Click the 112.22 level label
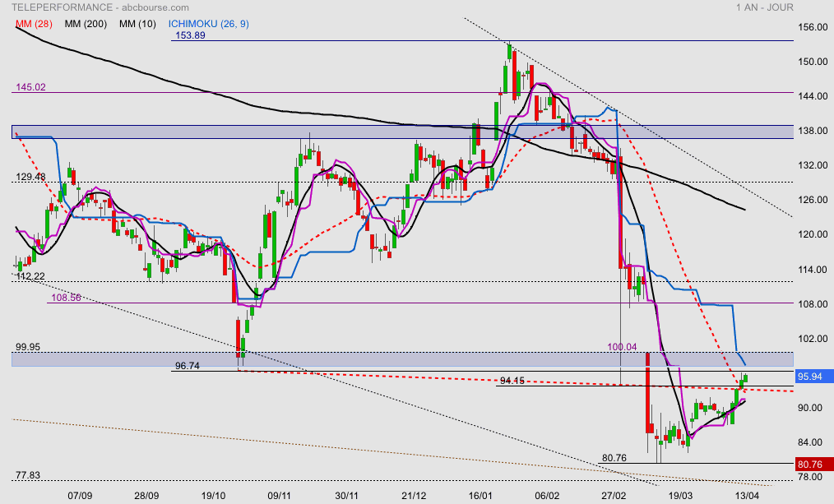 click(x=31, y=276)
